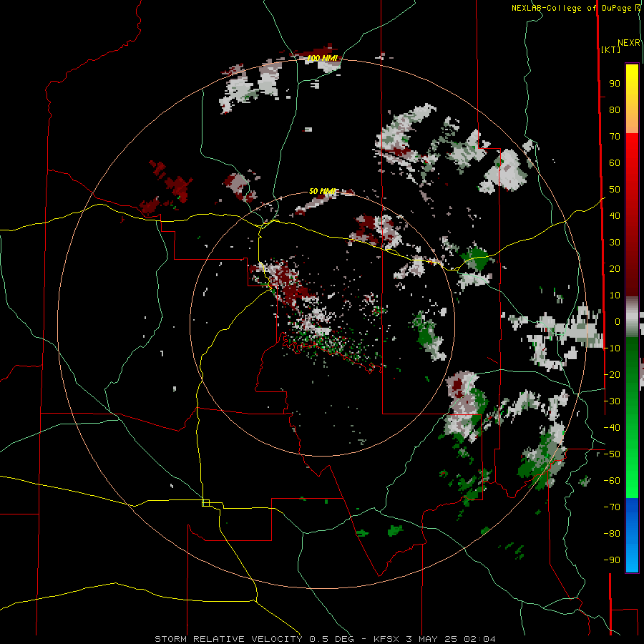Image resolution: width=644 pixels, height=644 pixels.
Task: Click the -30 value on velocity scale
Action: click(x=612, y=401)
